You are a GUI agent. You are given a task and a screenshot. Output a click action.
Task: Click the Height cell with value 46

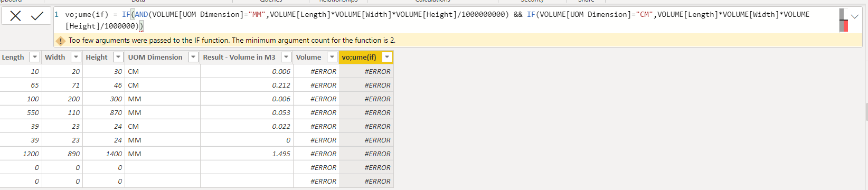[104, 85]
